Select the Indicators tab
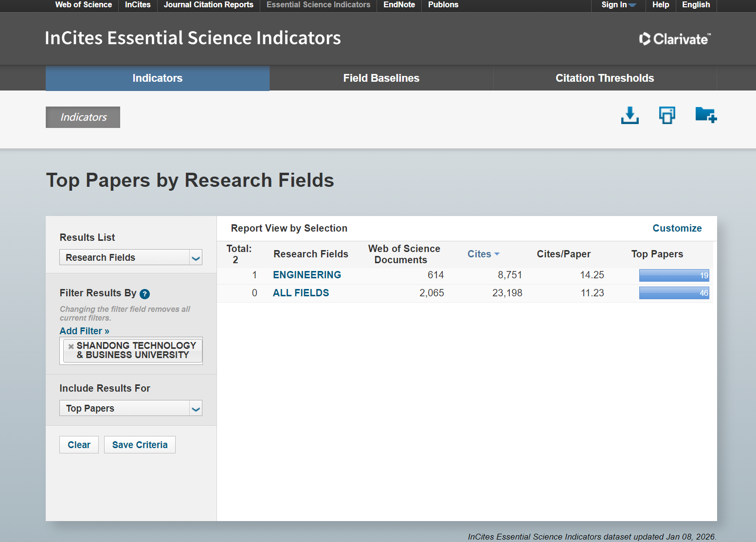Screen dimensions: 756x542 (157, 78)
